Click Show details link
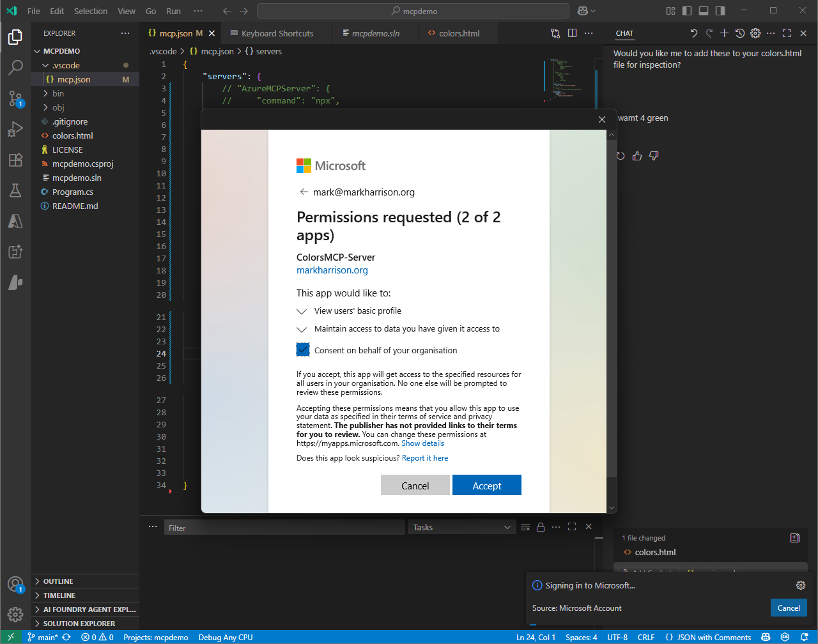 click(x=422, y=443)
